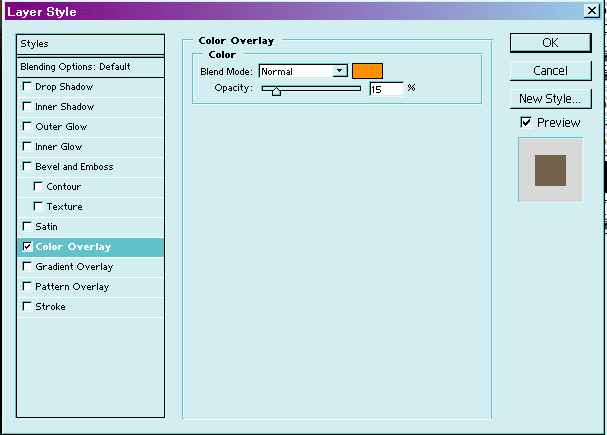The width and height of the screenshot is (607, 435).
Task: Toggle the Outer Glow checkbox
Action: tap(27, 127)
